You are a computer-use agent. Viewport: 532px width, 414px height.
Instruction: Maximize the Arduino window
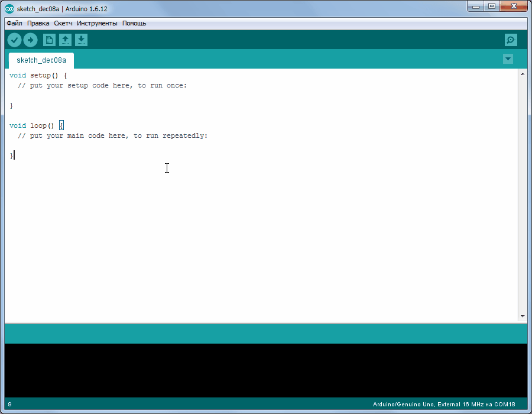point(492,7)
